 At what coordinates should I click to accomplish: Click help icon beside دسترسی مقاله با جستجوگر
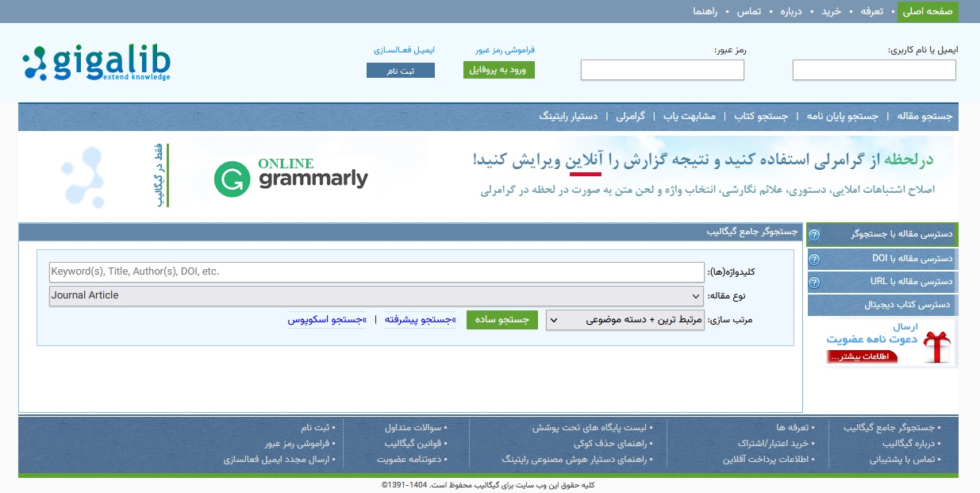(x=814, y=235)
